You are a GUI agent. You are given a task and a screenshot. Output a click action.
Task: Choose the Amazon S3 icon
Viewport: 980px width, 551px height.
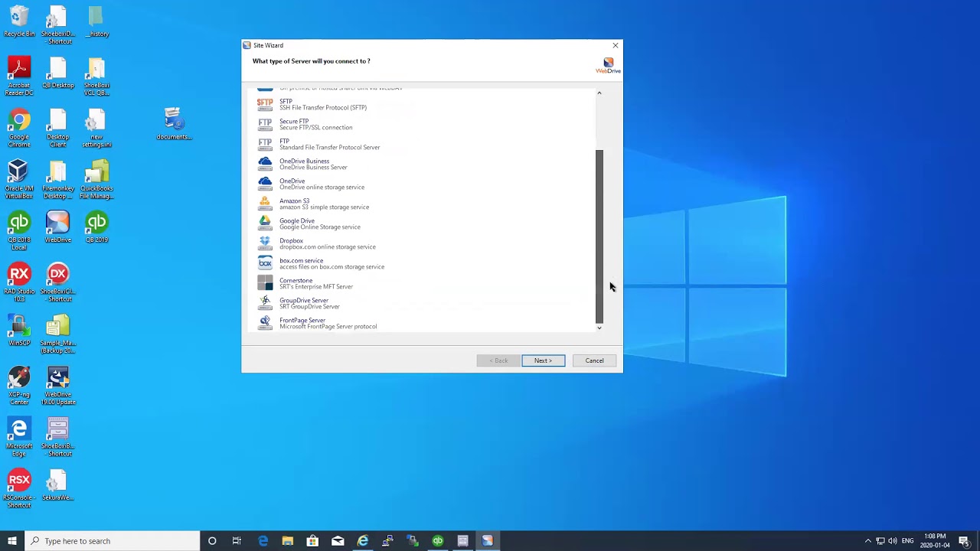[265, 204]
